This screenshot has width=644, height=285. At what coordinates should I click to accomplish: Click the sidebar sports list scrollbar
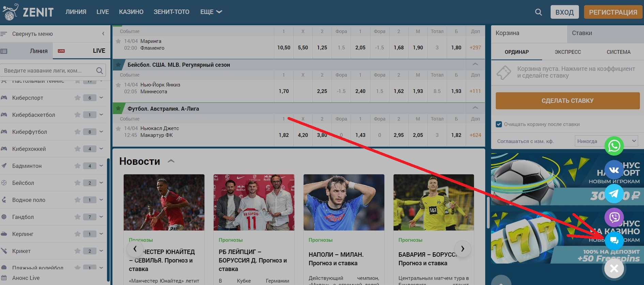(x=108, y=220)
